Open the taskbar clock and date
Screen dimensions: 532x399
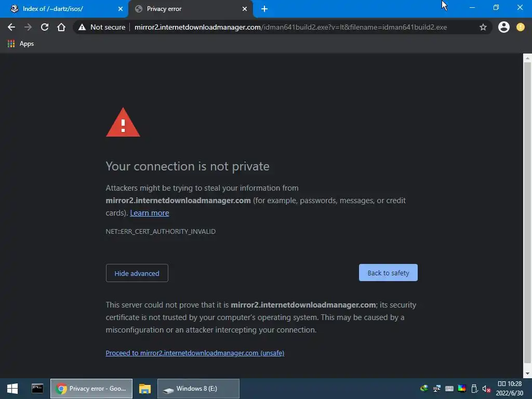(510, 389)
